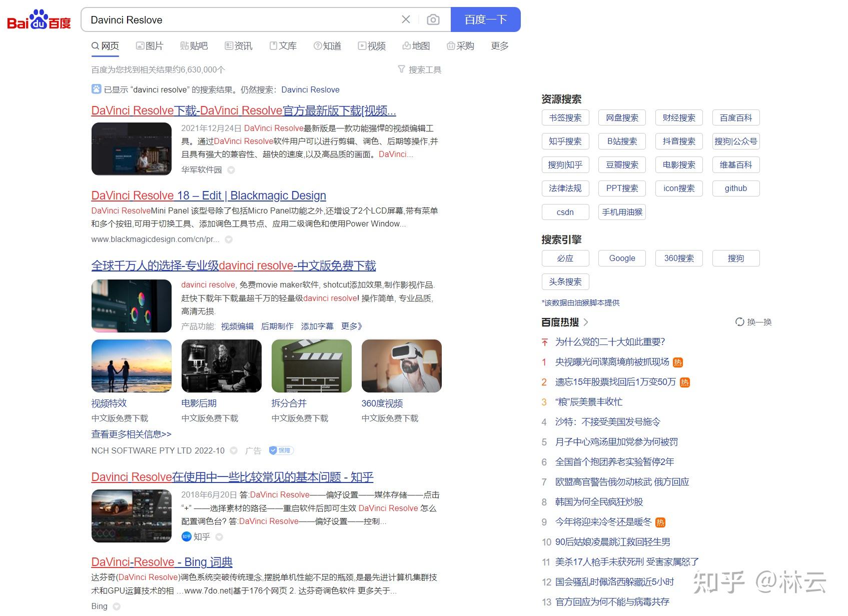
Task: Open 电影后期 black-and-white thumbnail
Action: pyautogui.click(x=222, y=366)
